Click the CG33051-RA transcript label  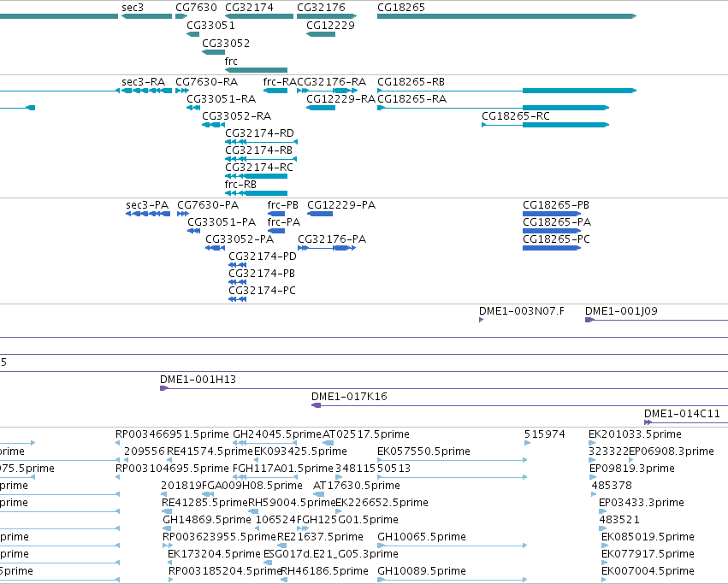click(x=221, y=99)
